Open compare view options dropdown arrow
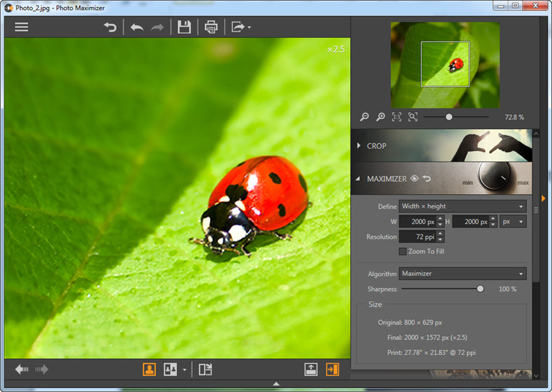Viewport: 552px width, 392px height. click(184, 370)
